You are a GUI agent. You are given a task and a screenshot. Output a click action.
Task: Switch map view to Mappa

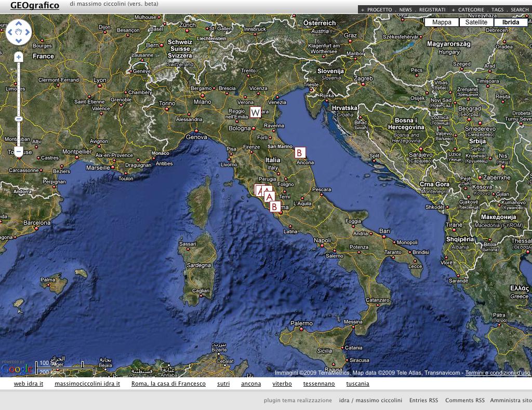click(x=442, y=22)
